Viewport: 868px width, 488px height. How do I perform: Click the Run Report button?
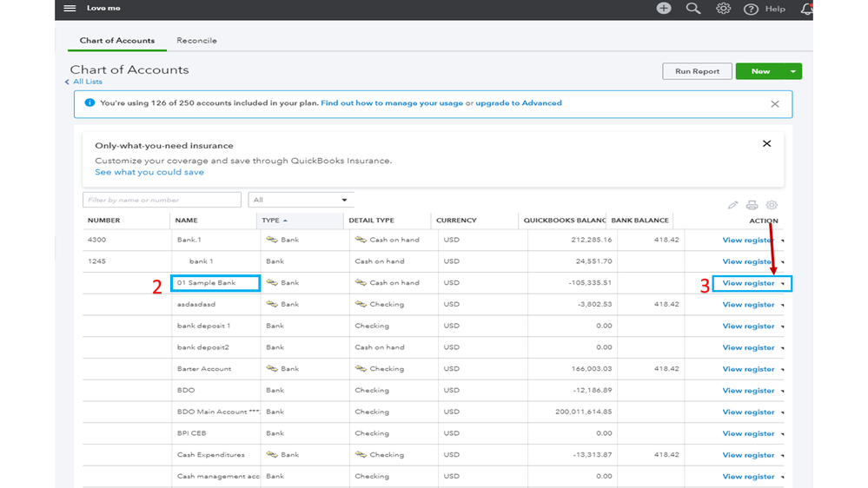[697, 71]
